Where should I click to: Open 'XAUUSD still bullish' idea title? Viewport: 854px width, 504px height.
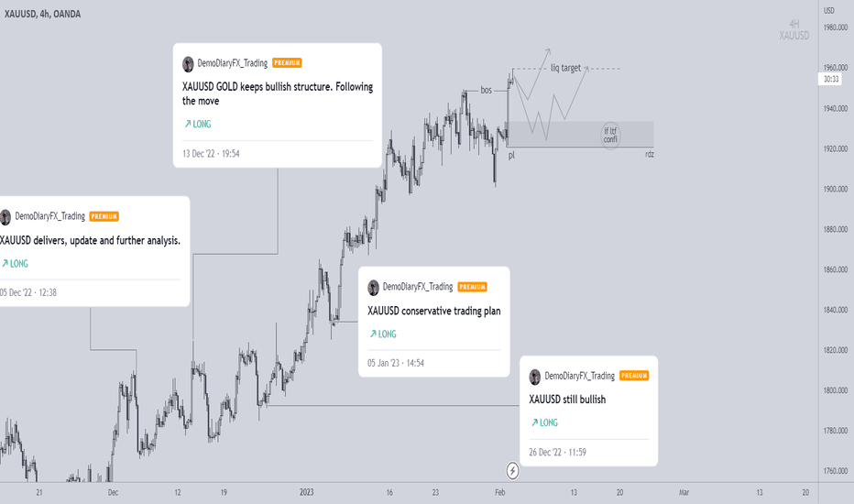(567, 400)
